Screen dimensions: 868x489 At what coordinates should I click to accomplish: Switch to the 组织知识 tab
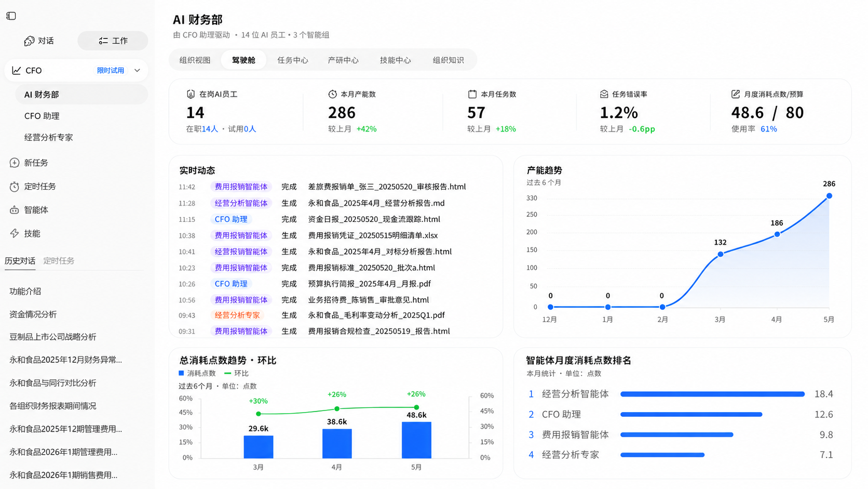pyautogui.click(x=448, y=60)
